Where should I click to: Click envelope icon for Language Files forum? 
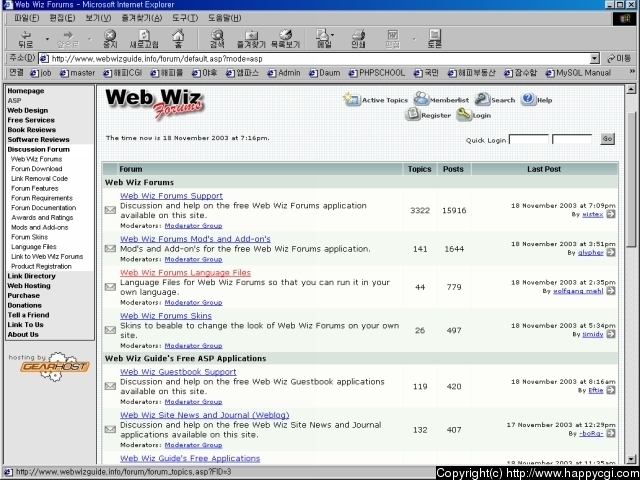pos(110,287)
